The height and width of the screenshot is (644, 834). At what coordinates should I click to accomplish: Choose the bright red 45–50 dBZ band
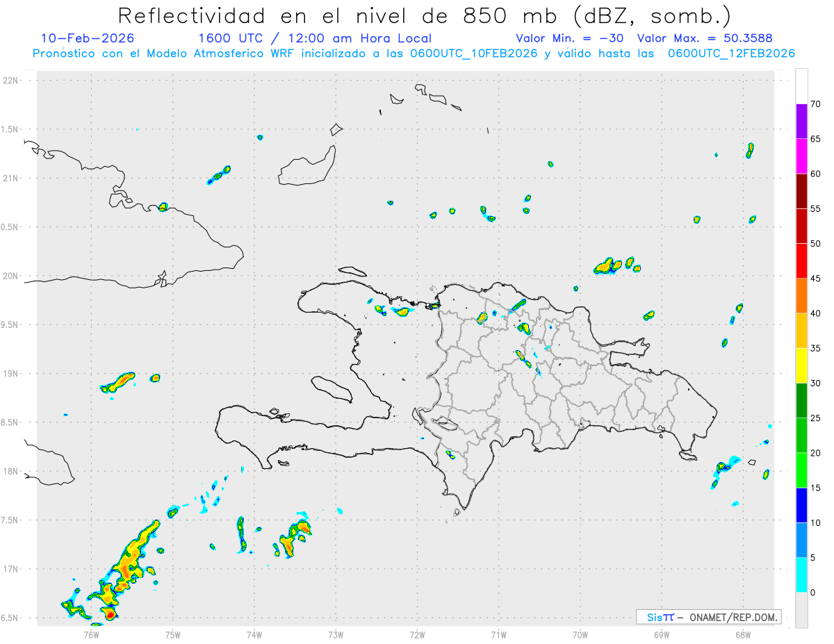click(x=801, y=261)
